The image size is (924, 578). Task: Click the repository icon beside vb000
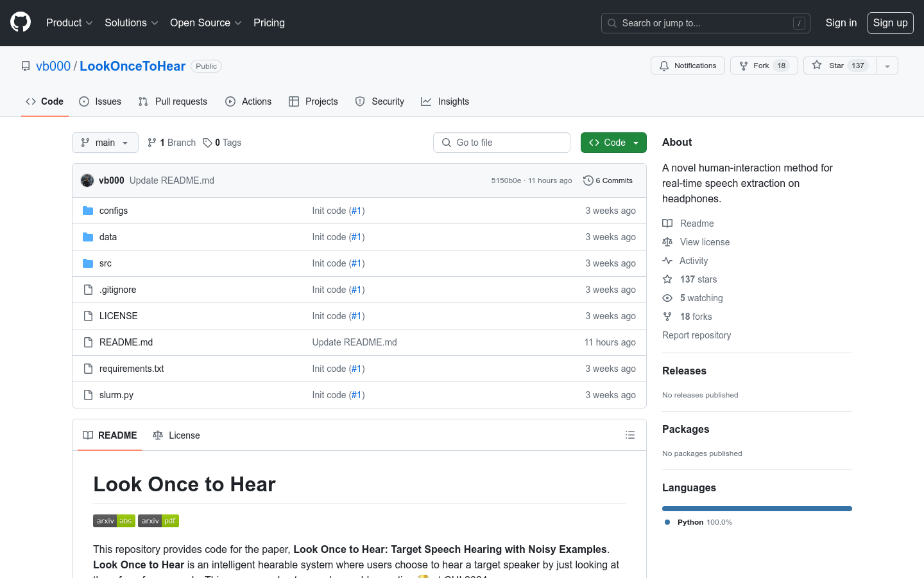26,66
